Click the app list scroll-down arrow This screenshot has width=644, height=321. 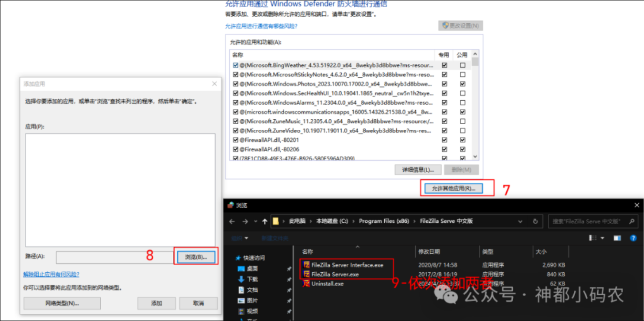tap(475, 156)
